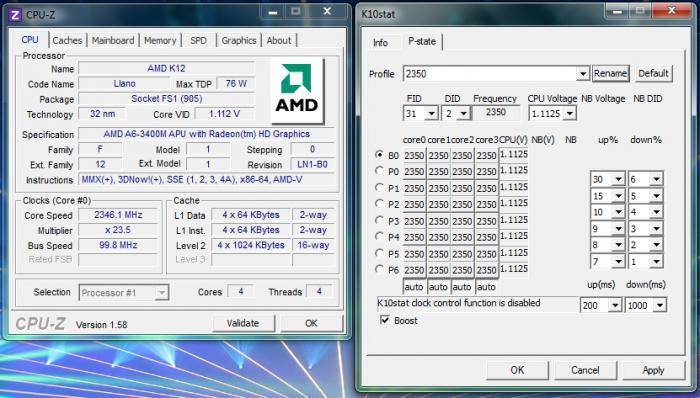Click the P6 core3 2350 cell
700x398 pixels.
pos(486,270)
